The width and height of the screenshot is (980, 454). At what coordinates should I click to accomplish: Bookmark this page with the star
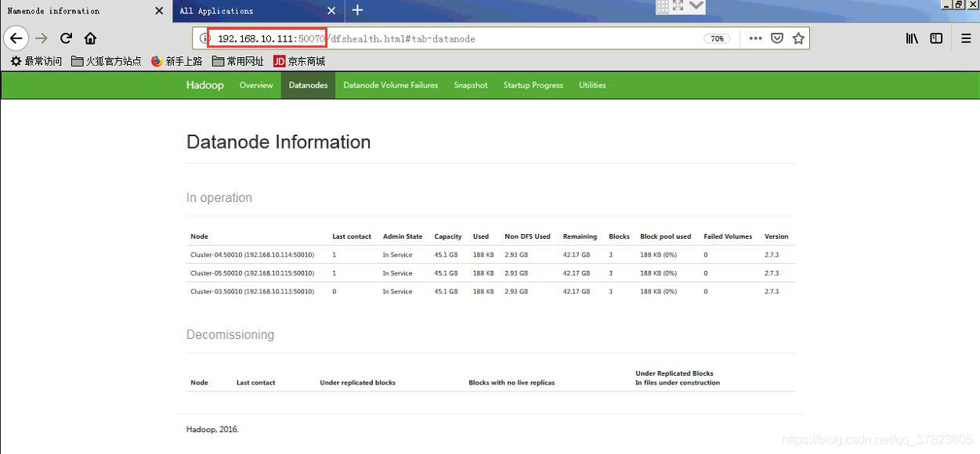tap(798, 38)
